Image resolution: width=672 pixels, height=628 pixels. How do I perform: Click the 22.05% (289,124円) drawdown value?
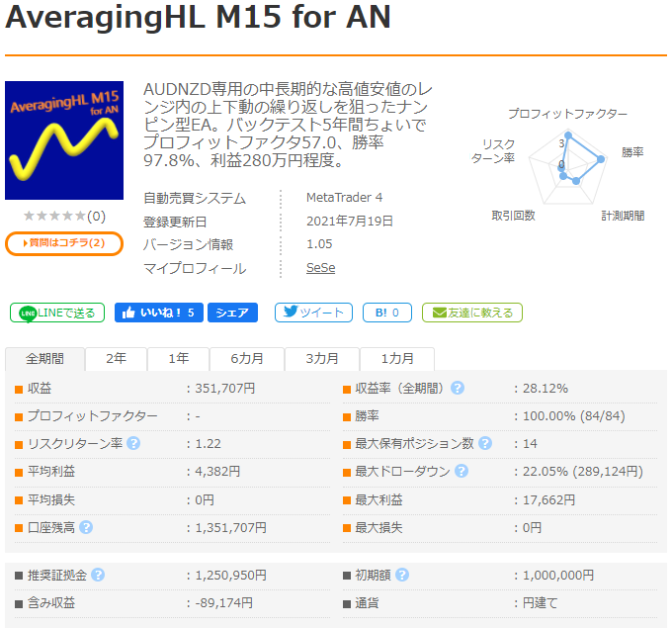(583, 472)
